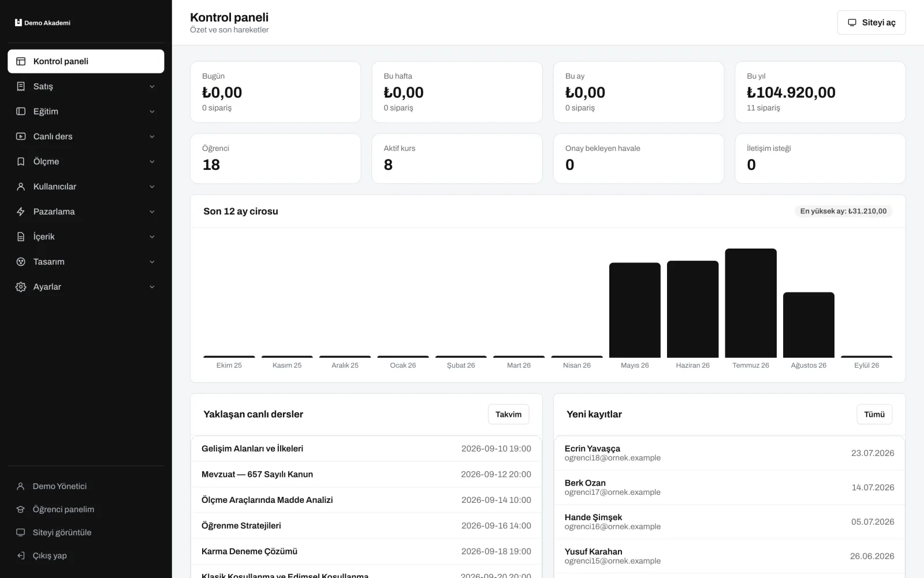
Task: Click the En yüksek ay badge
Action: [843, 211]
